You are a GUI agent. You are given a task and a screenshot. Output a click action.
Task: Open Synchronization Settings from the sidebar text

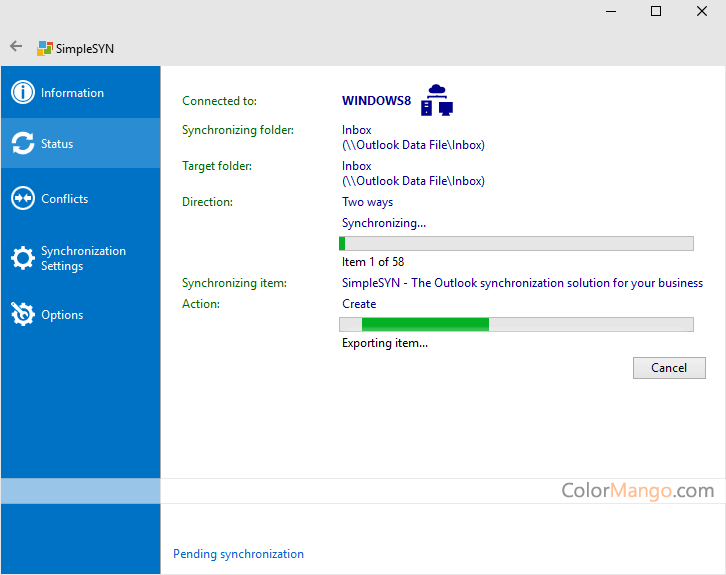pos(83,258)
